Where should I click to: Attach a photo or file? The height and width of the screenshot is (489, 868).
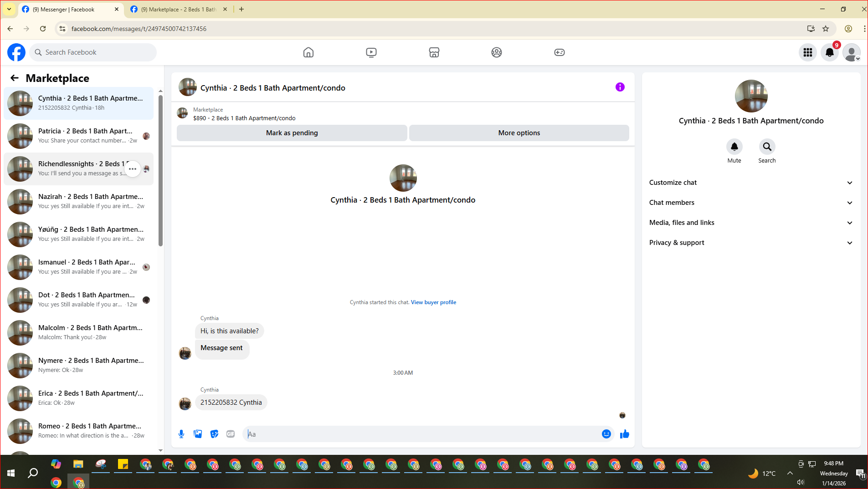tap(198, 434)
